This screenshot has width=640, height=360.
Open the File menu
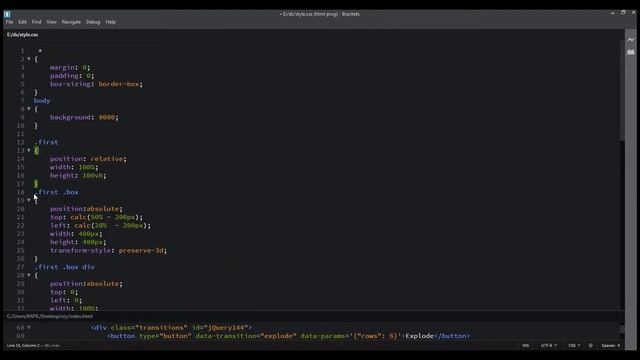9,22
